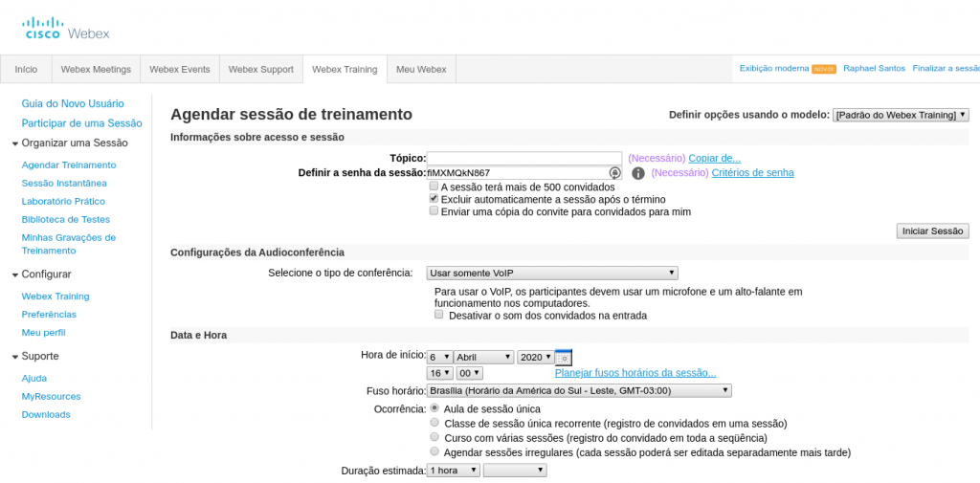
Task: Open the 'MyResources' support link
Action: point(52,397)
